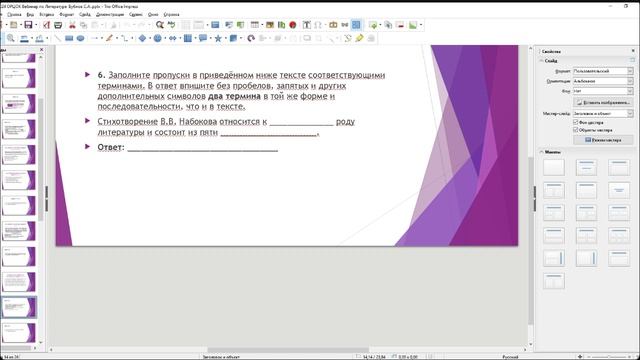The image size is (640, 360).
Task: Toggle the 'Объекты мастера' checkbox
Action: [x=576, y=130]
